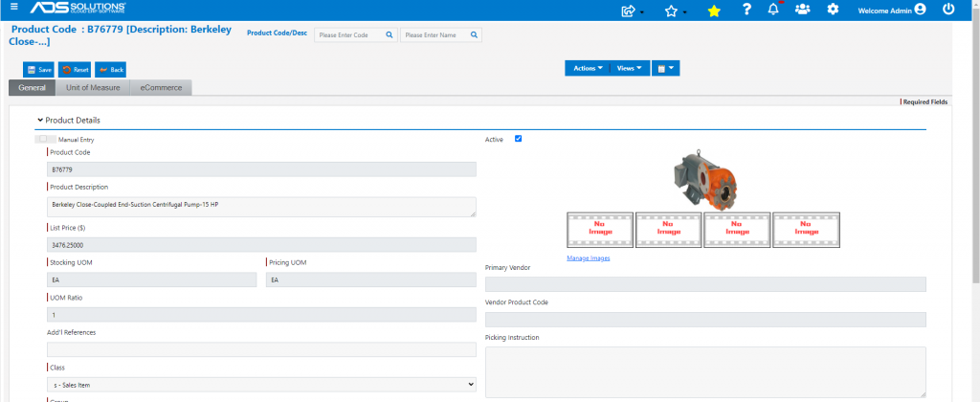Viewport: 980px width, 402px height.
Task: Click the Product Code B76779 page title
Action: click(x=120, y=35)
